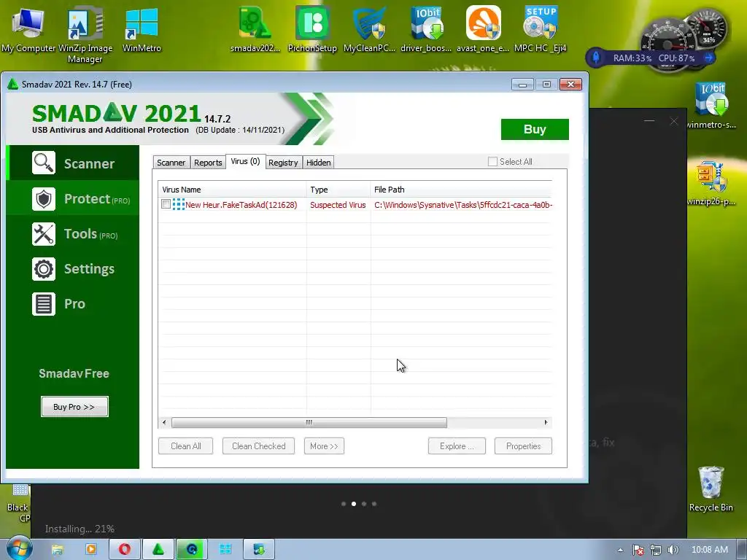Click the Properties button
Image resolution: width=747 pixels, height=560 pixels.
pyautogui.click(x=523, y=446)
